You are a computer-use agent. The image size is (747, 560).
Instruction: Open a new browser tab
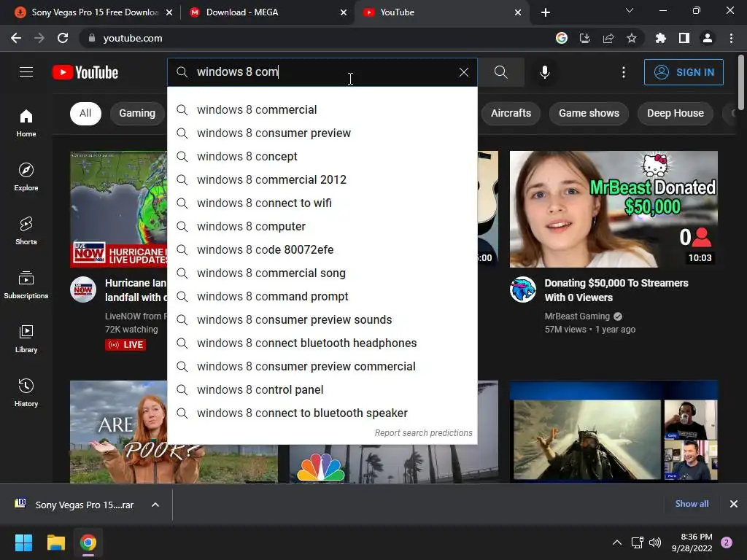click(x=546, y=12)
